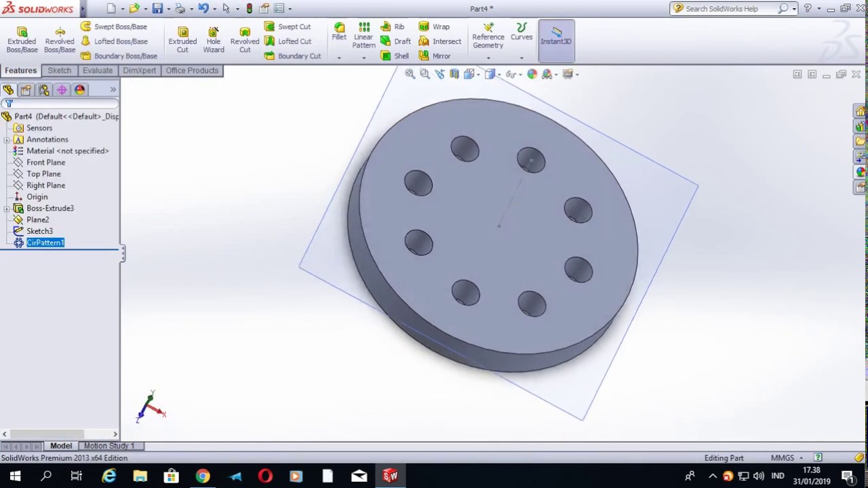Open the Curves dropdown arrow
This screenshot has width=868, height=488.
coord(521,58)
